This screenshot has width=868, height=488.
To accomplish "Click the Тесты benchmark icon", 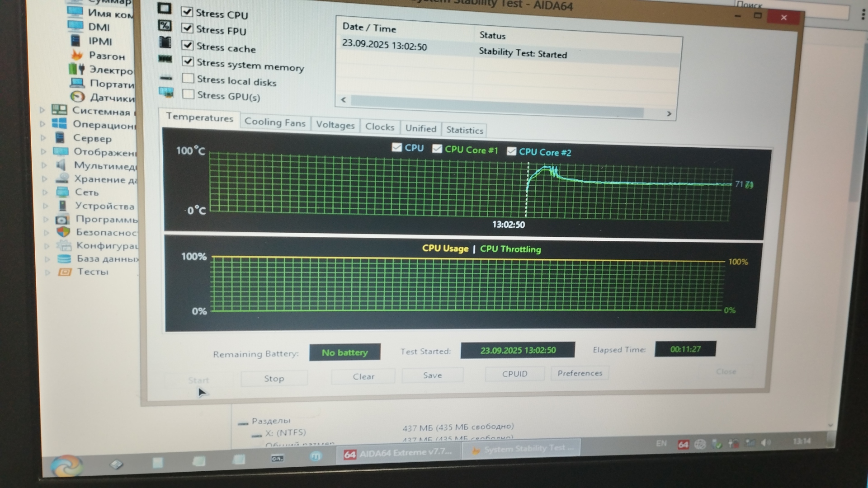I will (64, 272).
